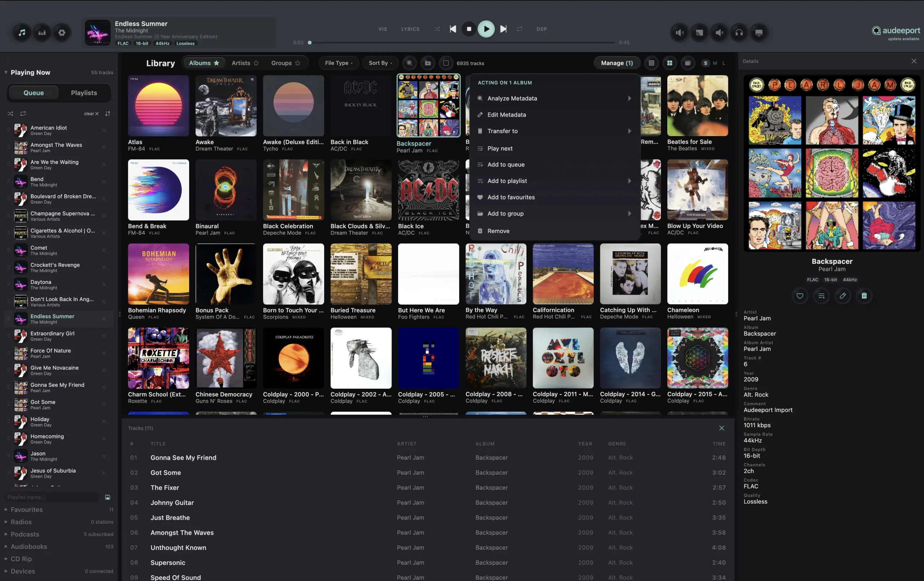Choose Edit Metadata from context menu
Image resolution: width=924 pixels, height=581 pixels.
point(554,115)
